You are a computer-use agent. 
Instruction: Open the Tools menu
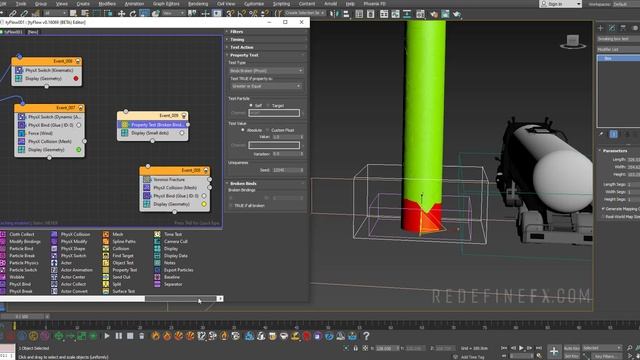21,4
